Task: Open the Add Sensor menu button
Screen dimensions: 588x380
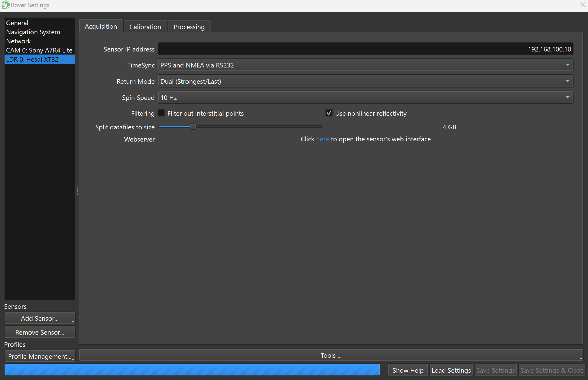Action: [x=40, y=318]
